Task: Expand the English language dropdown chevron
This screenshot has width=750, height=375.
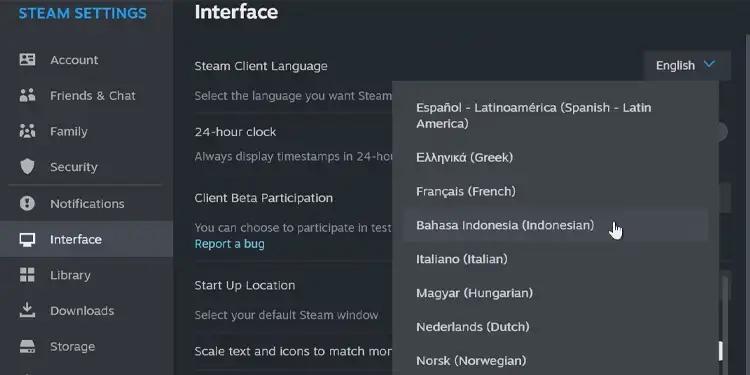Action: (709, 64)
